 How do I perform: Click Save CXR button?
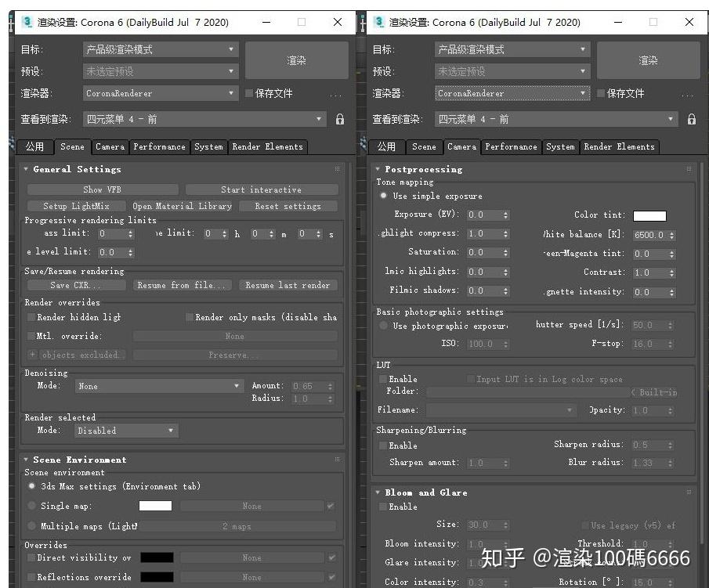click(x=77, y=285)
